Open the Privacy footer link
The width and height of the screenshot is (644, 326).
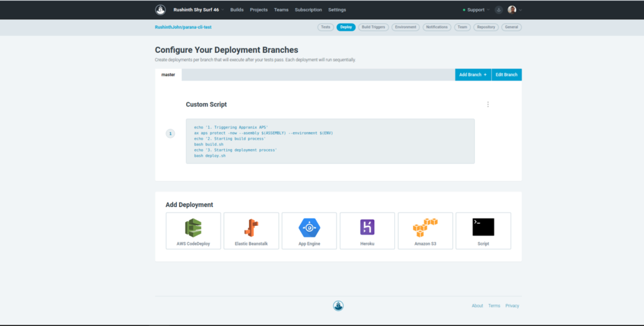(512, 306)
